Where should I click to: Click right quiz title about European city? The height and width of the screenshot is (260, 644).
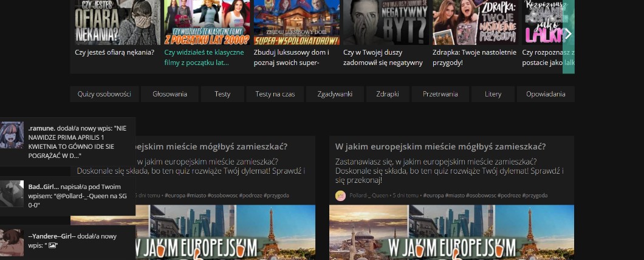[440, 146]
